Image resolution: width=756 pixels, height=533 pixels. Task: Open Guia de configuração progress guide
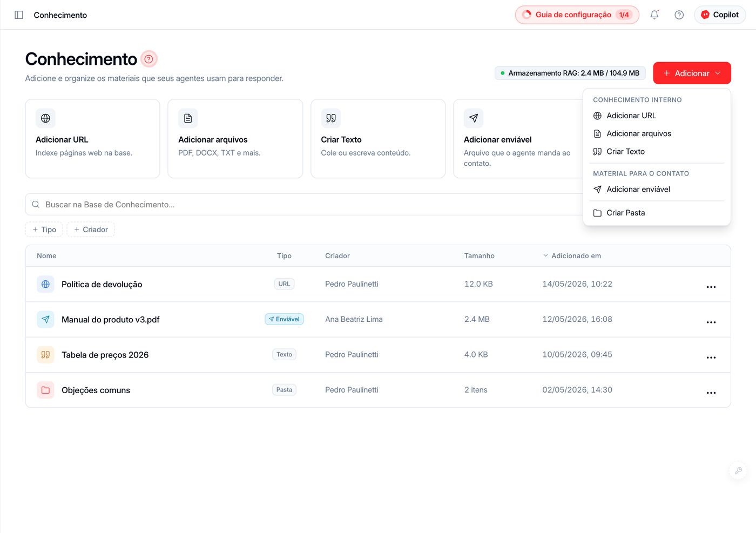577,15
